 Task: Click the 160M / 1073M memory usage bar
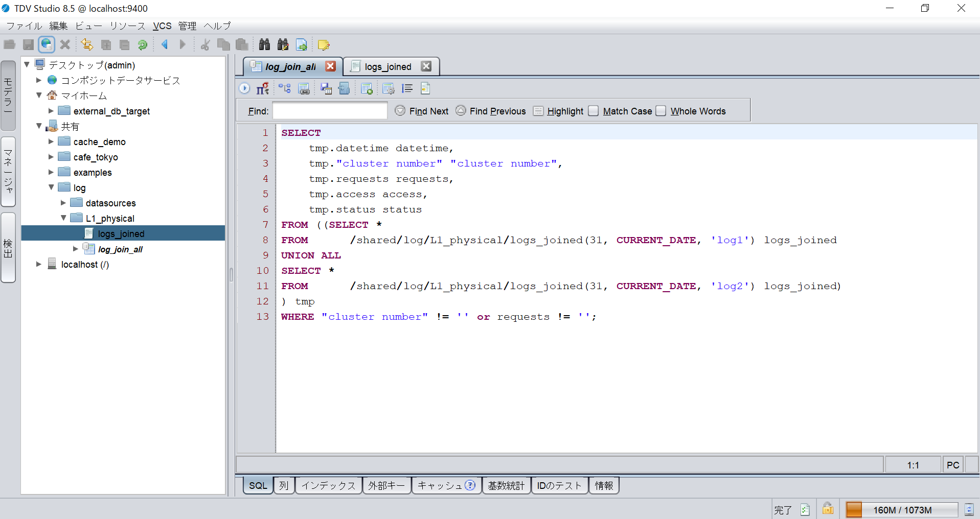point(902,509)
